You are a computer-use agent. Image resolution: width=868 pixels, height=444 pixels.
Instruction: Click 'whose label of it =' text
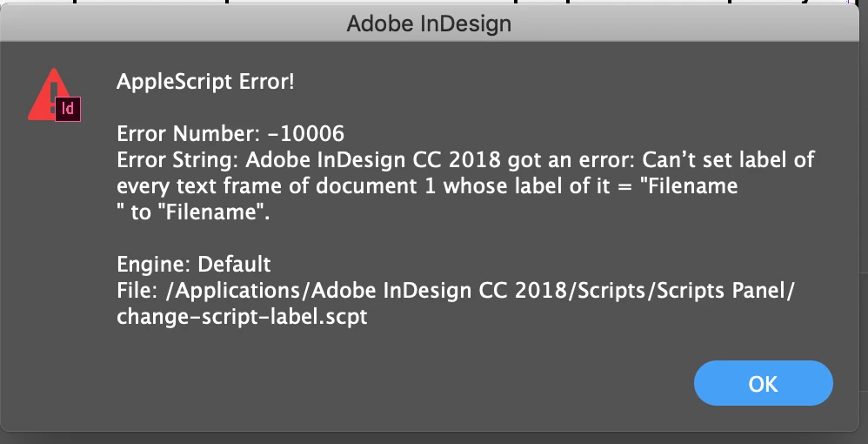point(542,186)
